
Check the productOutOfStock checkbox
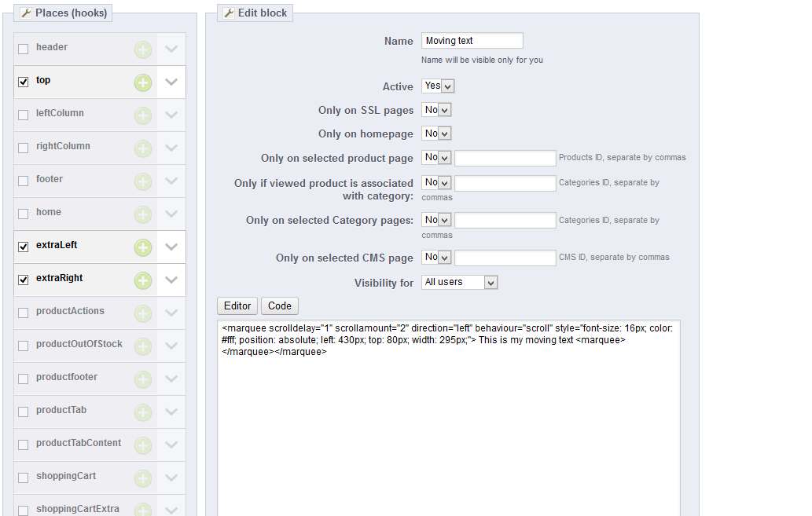(x=24, y=346)
